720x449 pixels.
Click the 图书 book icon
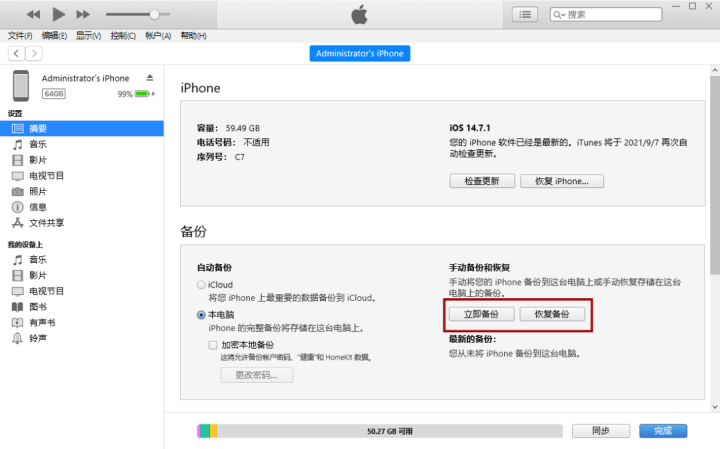click(17, 307)
